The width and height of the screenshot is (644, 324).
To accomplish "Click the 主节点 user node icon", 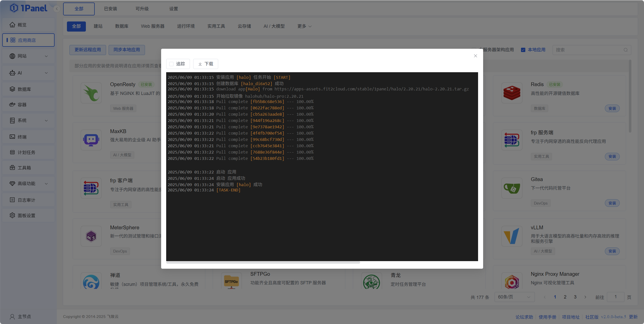I will [x=12, y=316].
